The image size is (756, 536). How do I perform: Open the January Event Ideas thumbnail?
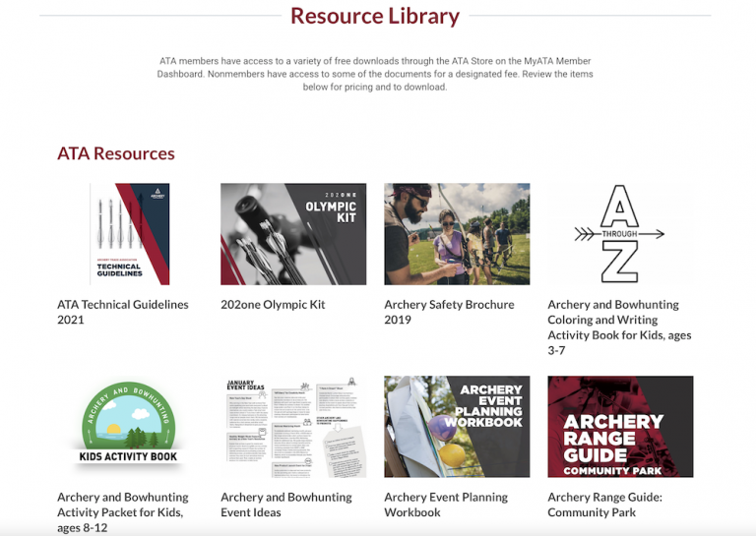click(x=293, y=426)
